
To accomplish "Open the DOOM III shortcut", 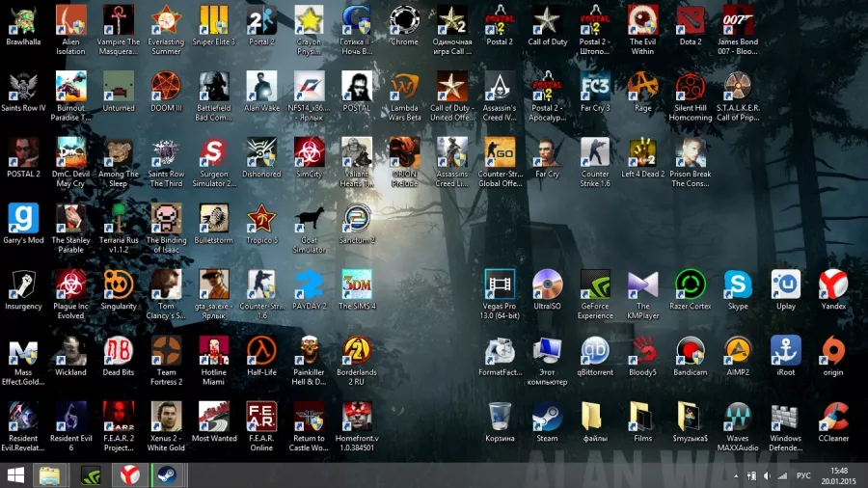I will click(x=166, y=87).
